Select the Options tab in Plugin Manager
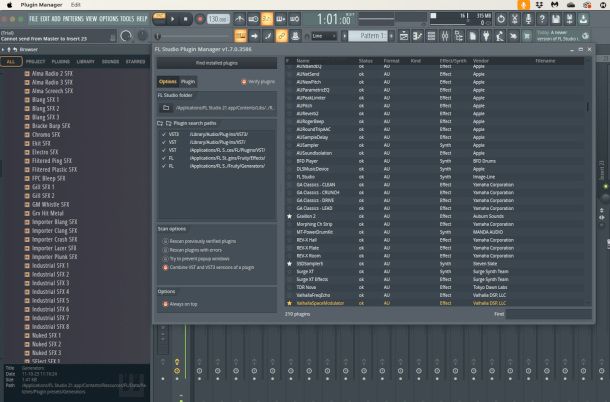 [x=168, y=82]
